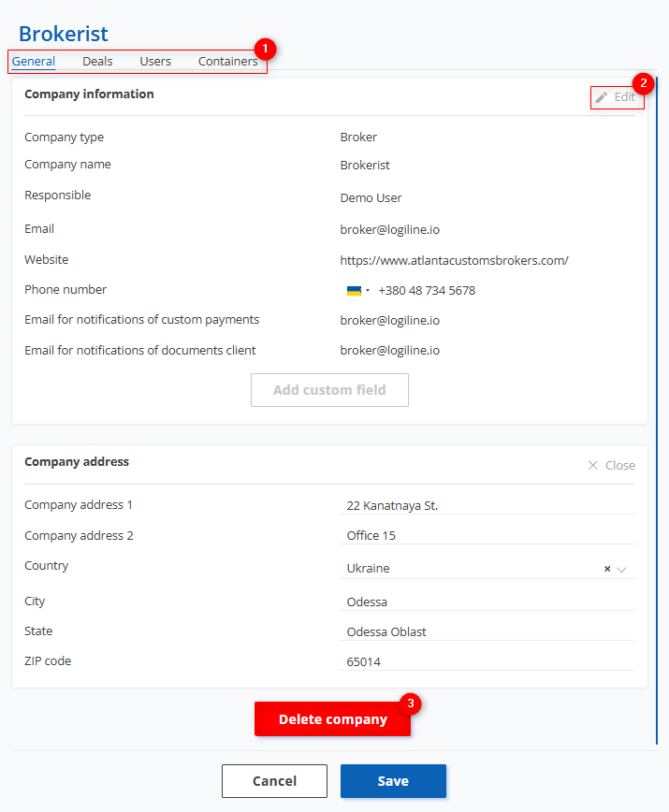Click the Country field showing Ukraine

[487, 569]
